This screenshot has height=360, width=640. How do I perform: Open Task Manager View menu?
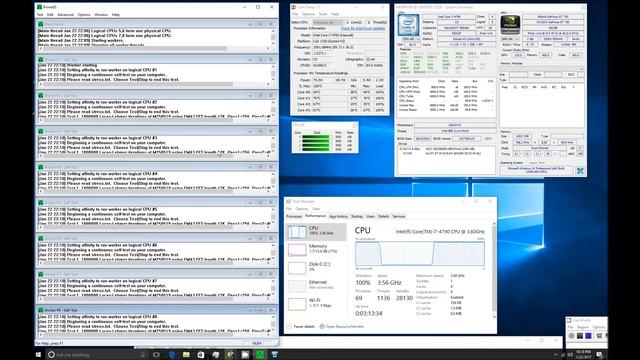click(x=316, y=209)
